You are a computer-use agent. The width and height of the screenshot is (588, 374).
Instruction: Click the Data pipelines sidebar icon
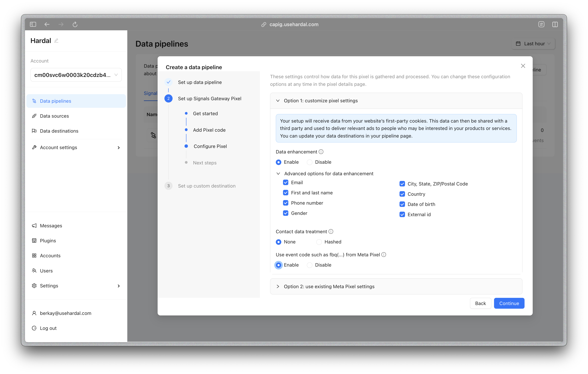34,101
